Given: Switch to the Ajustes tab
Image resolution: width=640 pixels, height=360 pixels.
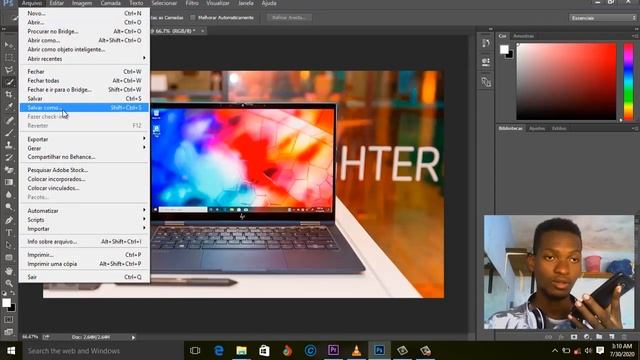Looking at the screenshot, I should 537,128.
